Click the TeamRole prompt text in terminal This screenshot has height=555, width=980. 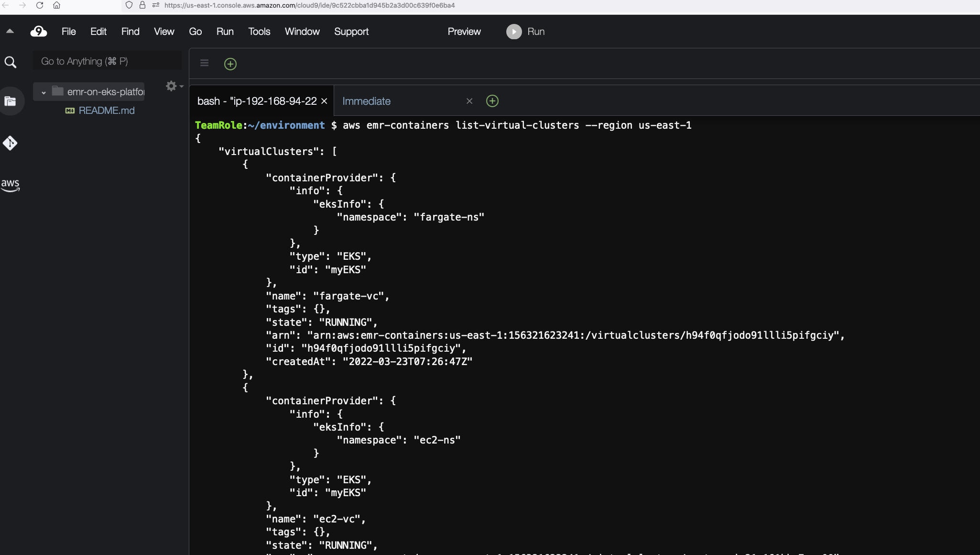pos(218,125)
